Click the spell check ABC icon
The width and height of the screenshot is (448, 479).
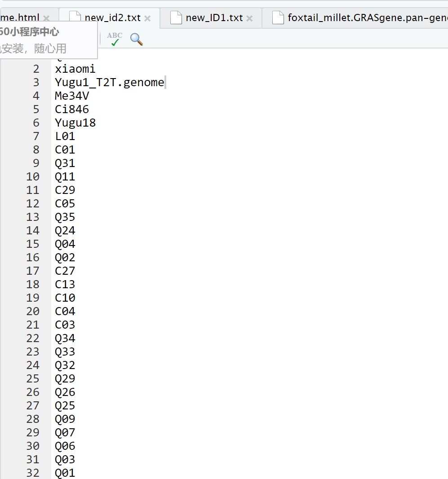pyautogui.click(x=115, y=39)
